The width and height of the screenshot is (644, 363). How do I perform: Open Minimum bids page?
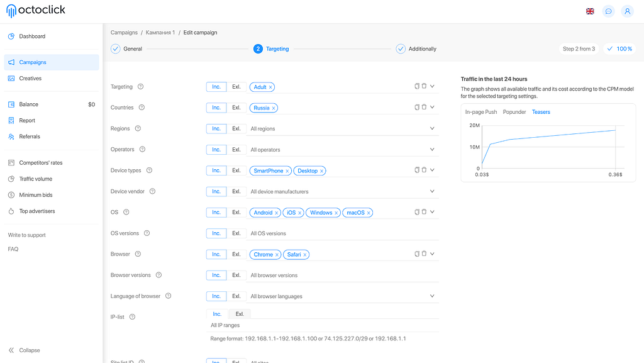(x=52, y=194)
